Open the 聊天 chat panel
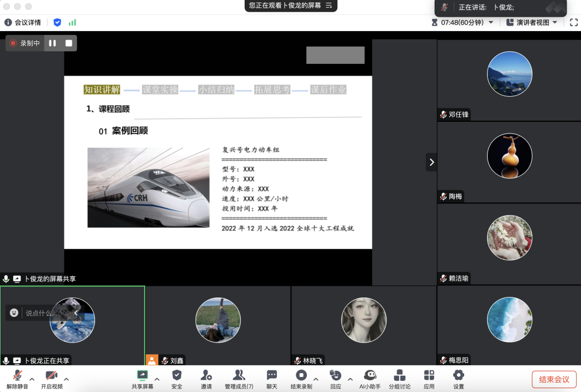 coord(271,379)
